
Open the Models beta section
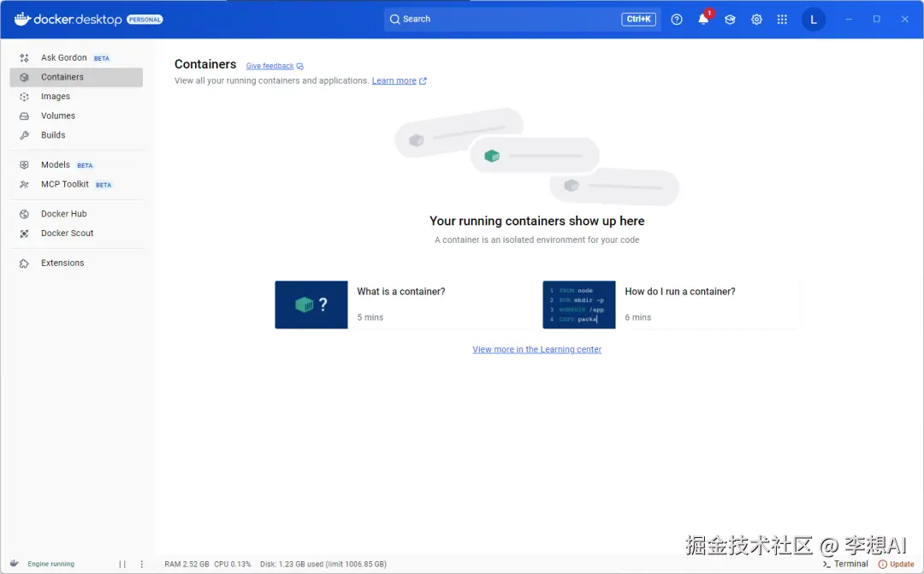(76, 165)
